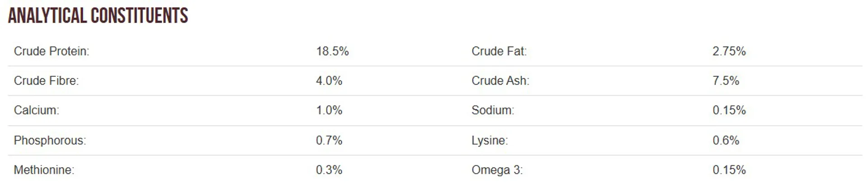This screenshot has width=868, height=188.
Task: Select the Crude Protein label
Action: point(52,51)
